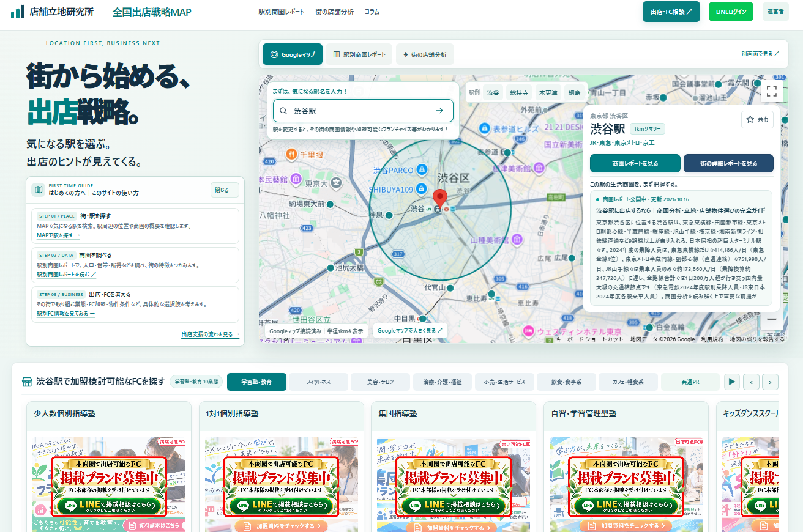This screenshot has height=532, width=803.
Task: Select the 広尾 station dot on map
Action: pyautogui.click(x=572, y=258)
